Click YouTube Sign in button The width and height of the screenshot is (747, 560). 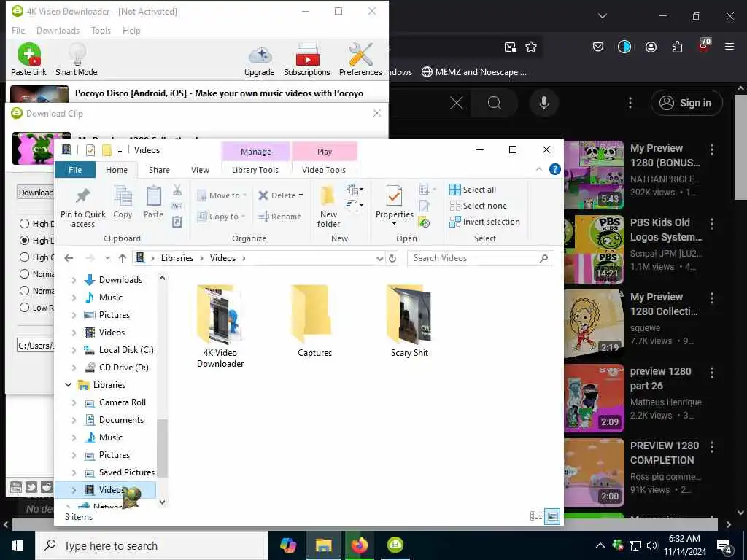(x=686, y=103)
